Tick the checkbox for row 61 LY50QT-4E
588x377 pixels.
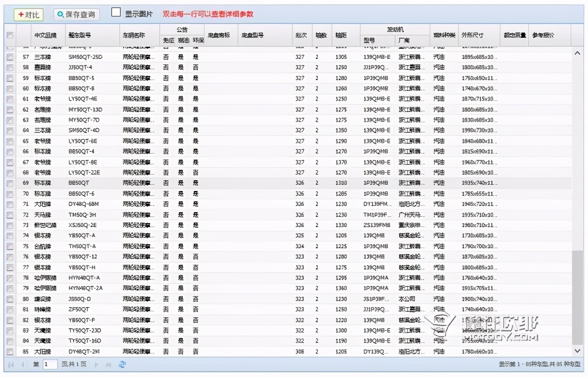tap(10, 99)
